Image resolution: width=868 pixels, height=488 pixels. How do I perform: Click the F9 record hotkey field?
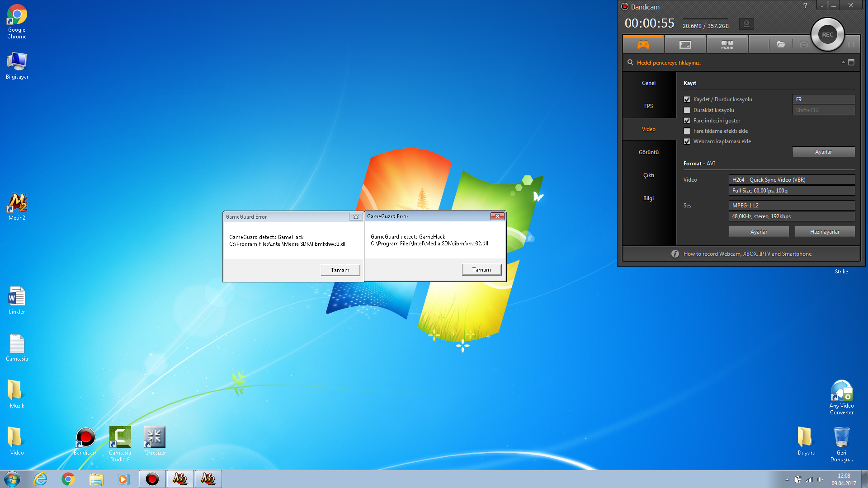click(x=823, y=99)
